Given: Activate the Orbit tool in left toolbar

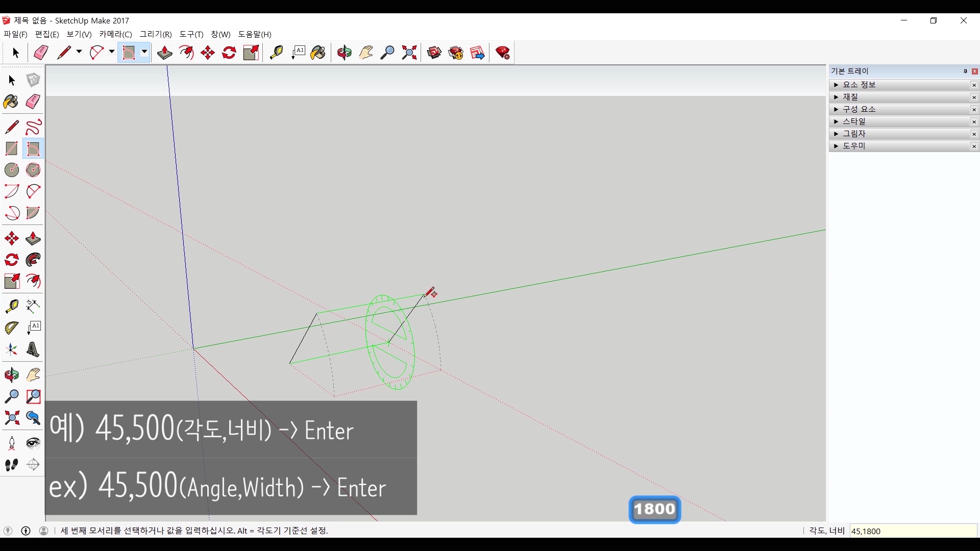Looking at the screenshot, I should click(x=11, y=375).
